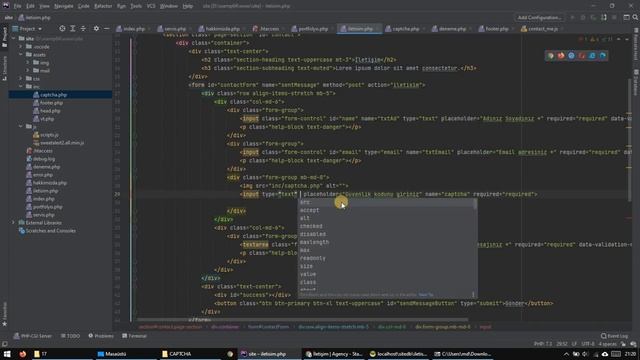Click the Windows Start button
The width and height of the screenshot is (640, 360).
(7, 354)
